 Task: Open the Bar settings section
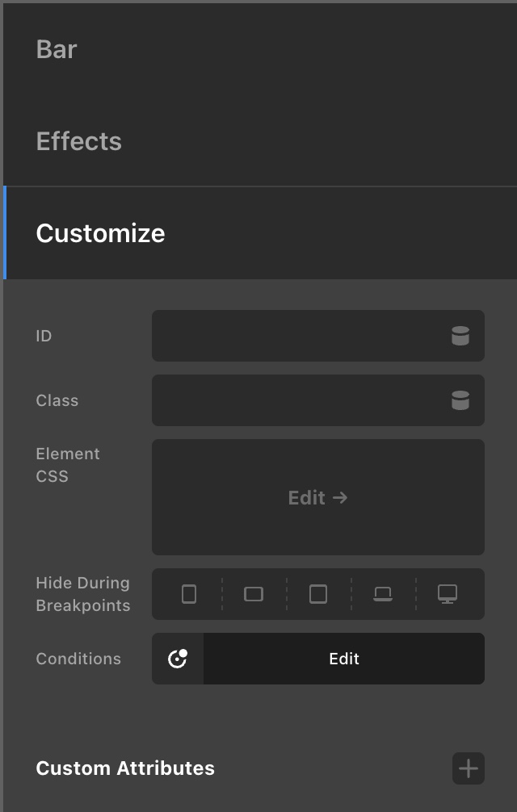pos(260,49)
